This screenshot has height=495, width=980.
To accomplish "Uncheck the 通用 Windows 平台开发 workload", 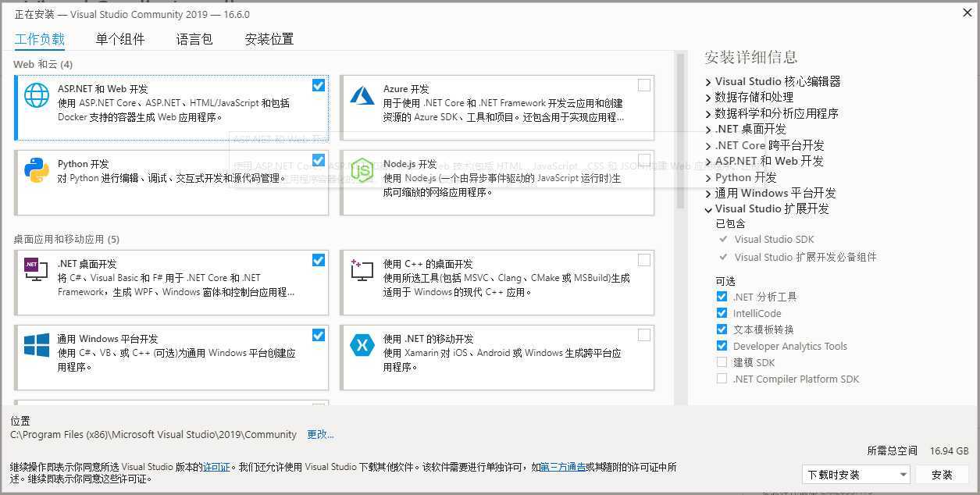I will (x=319, y=336).
